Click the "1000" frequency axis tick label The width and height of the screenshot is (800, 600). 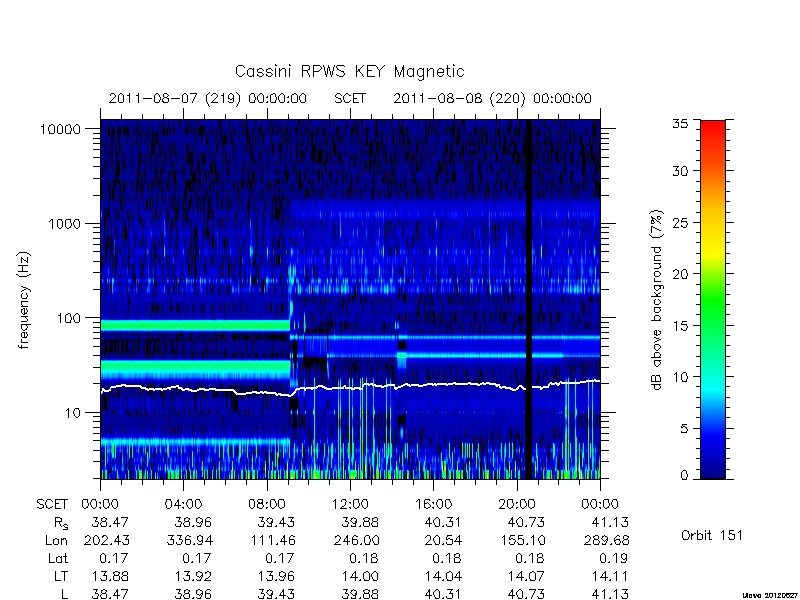tap(64, 223)
